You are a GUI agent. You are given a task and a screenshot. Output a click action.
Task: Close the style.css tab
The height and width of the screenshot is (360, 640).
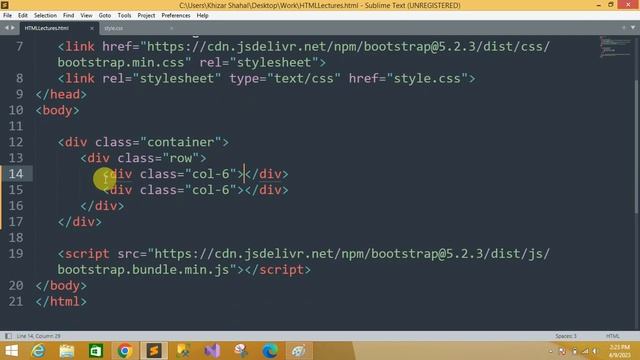tap(171, 28)
